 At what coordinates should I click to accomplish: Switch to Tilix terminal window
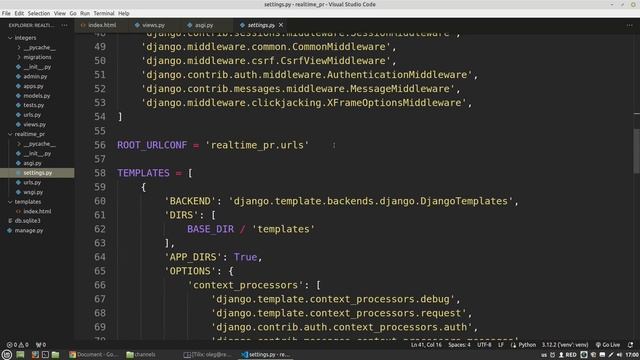207,355
